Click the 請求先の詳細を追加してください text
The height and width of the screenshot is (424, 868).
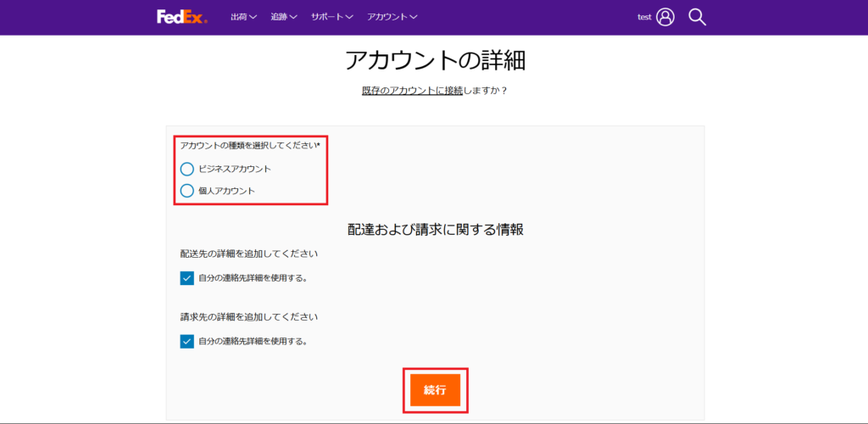pos(249,317)
